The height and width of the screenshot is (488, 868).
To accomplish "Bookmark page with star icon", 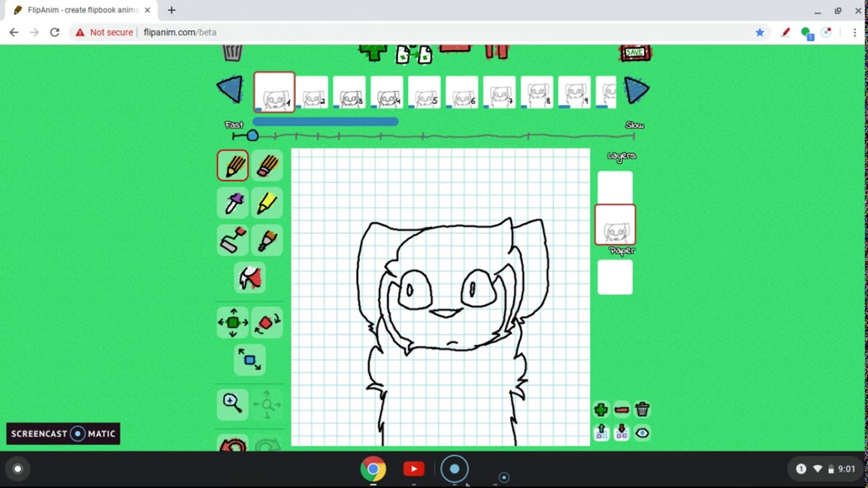I will click(759, 32).
